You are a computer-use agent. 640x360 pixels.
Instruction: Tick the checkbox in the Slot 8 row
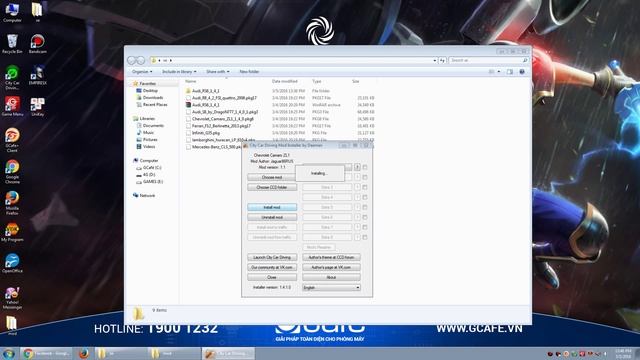365,237
